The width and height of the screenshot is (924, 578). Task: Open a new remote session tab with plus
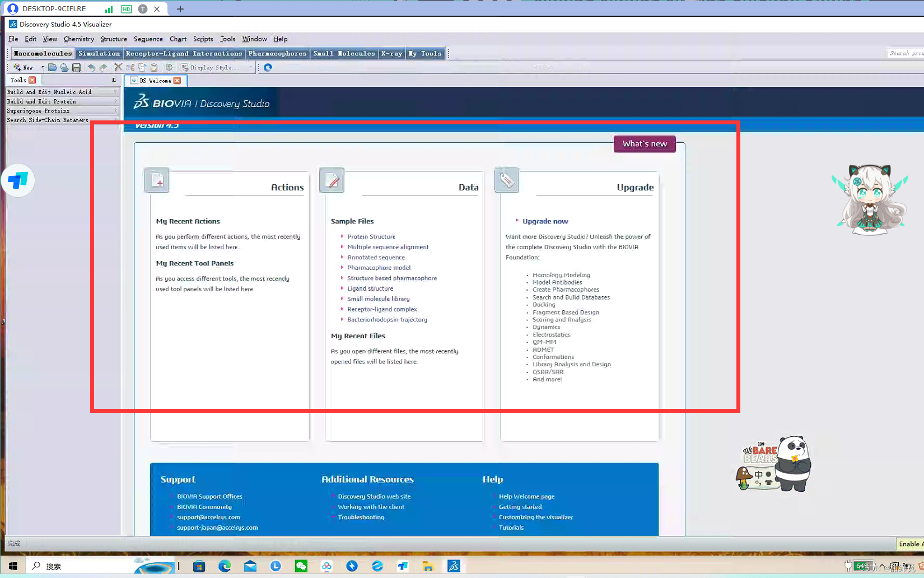click(180, 9)
